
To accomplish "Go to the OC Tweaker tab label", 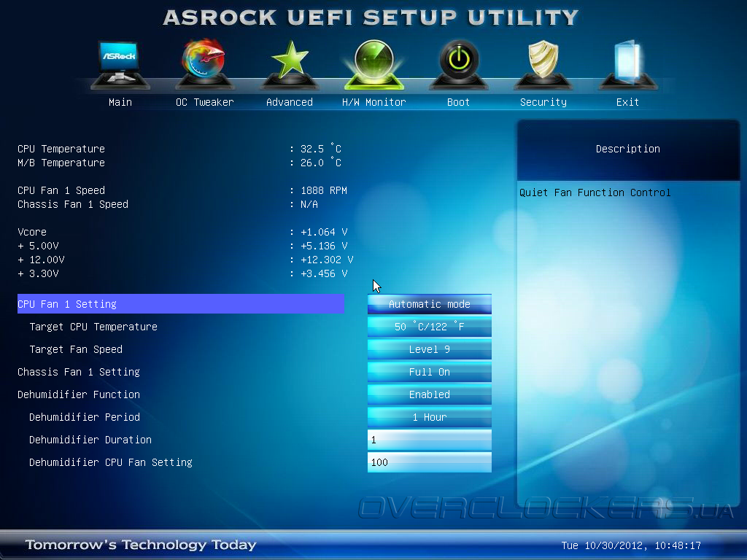I will 205,102.
